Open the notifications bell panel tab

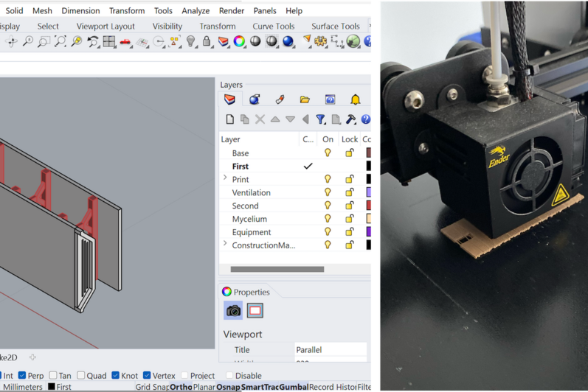(x=356, y=99)
